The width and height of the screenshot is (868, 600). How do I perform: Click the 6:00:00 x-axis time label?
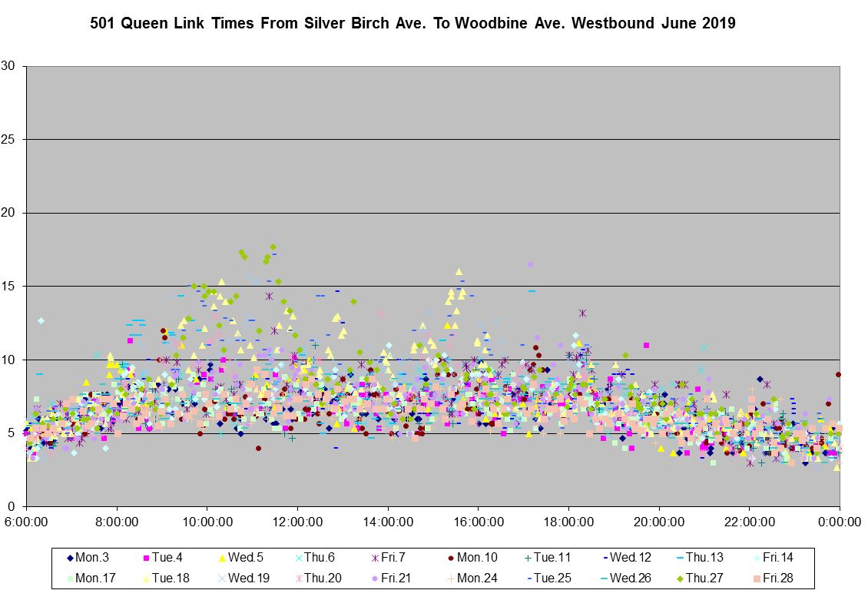pyautogui.click(x=27, y=522)
